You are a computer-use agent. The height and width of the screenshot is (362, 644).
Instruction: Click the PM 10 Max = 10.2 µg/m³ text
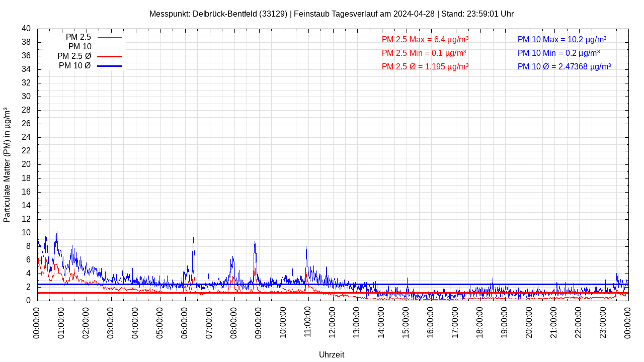561,40
